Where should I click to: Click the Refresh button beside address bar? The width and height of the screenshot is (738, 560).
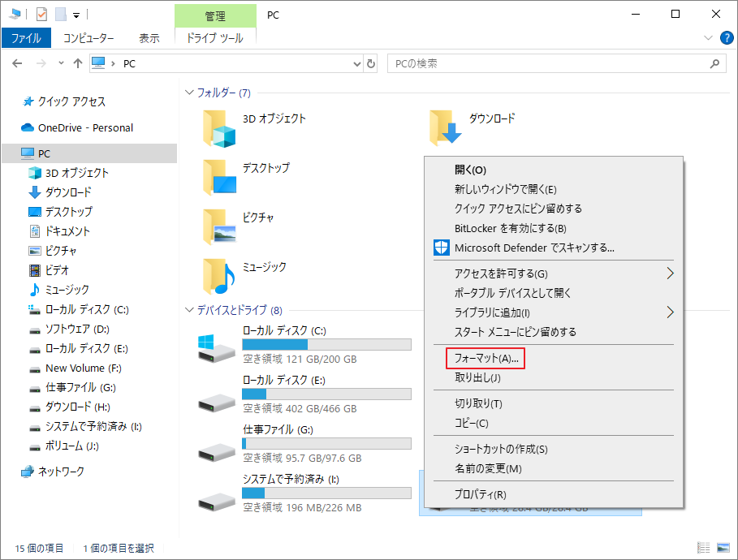point(371,63)
